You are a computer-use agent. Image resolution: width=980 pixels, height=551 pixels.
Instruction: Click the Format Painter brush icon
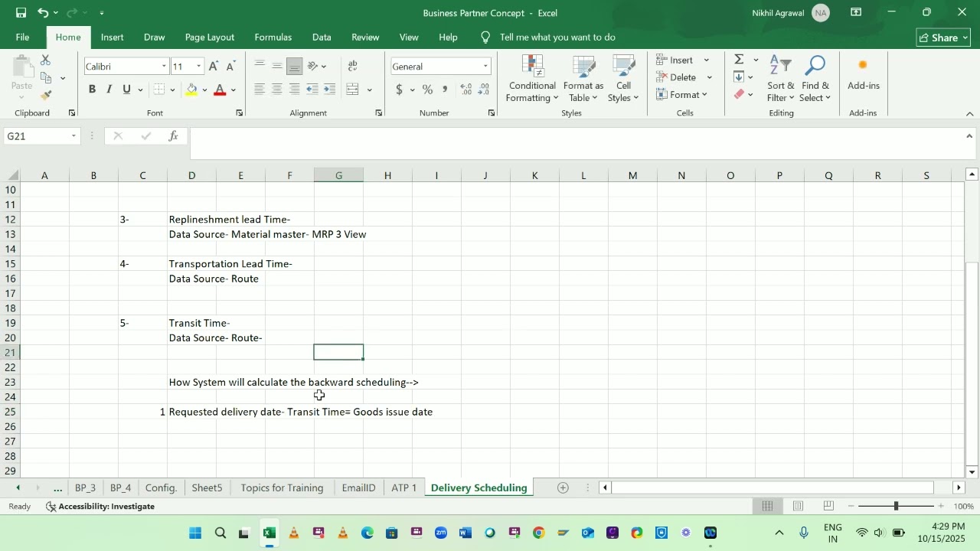[x=46, y=96]
